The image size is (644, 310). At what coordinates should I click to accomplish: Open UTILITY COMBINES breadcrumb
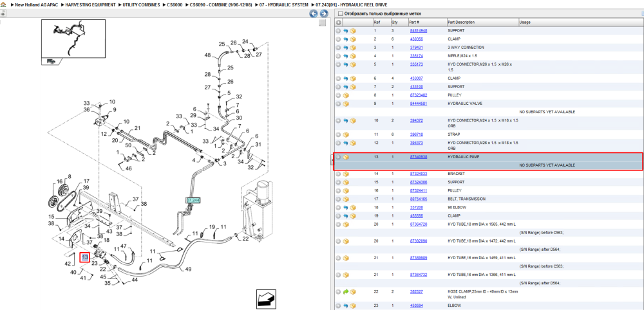[141, 5]
